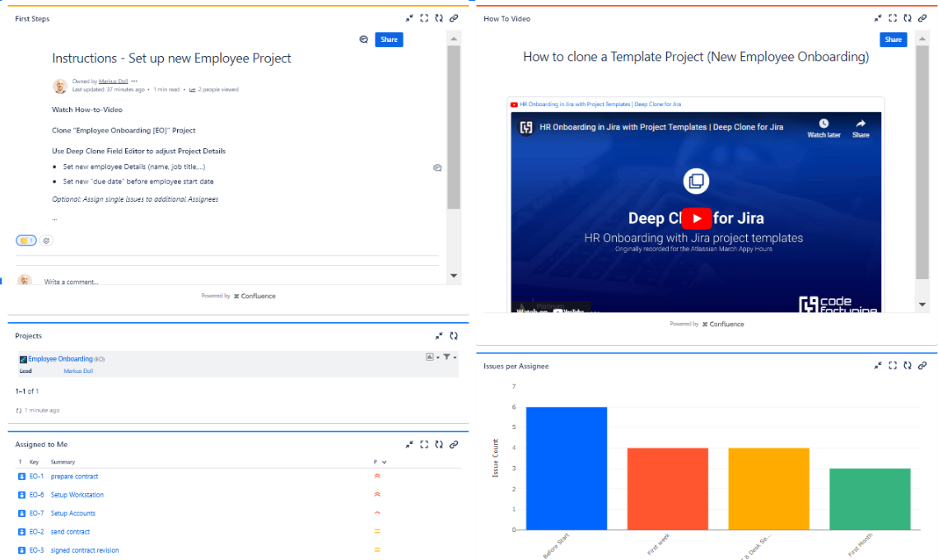The width and height of the screenshot is (938, 560).
Task: Refresh the How To Video gadget
Action: (908, 17)
